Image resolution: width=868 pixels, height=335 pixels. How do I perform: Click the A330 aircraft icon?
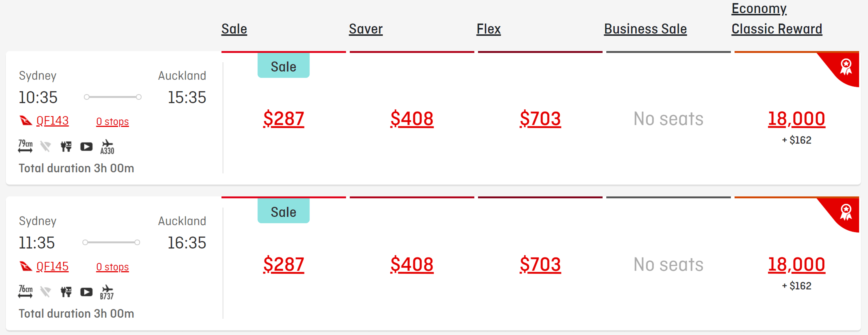click(x=107, y=147)
